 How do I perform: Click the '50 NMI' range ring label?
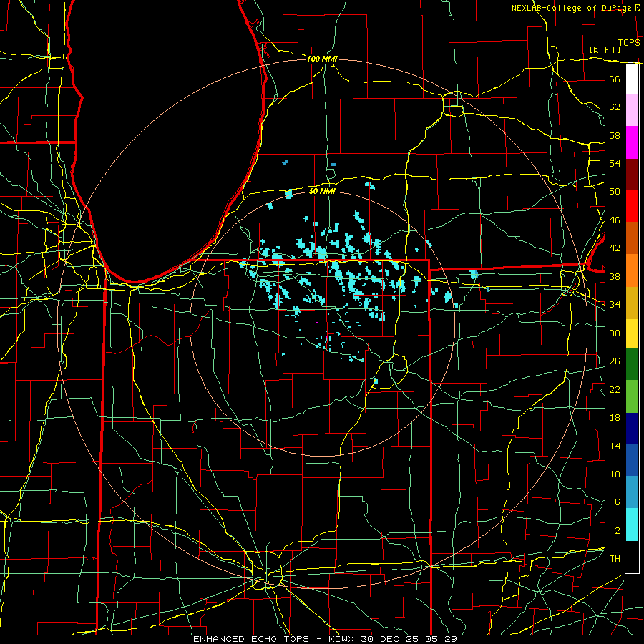[x=323, y=191]
